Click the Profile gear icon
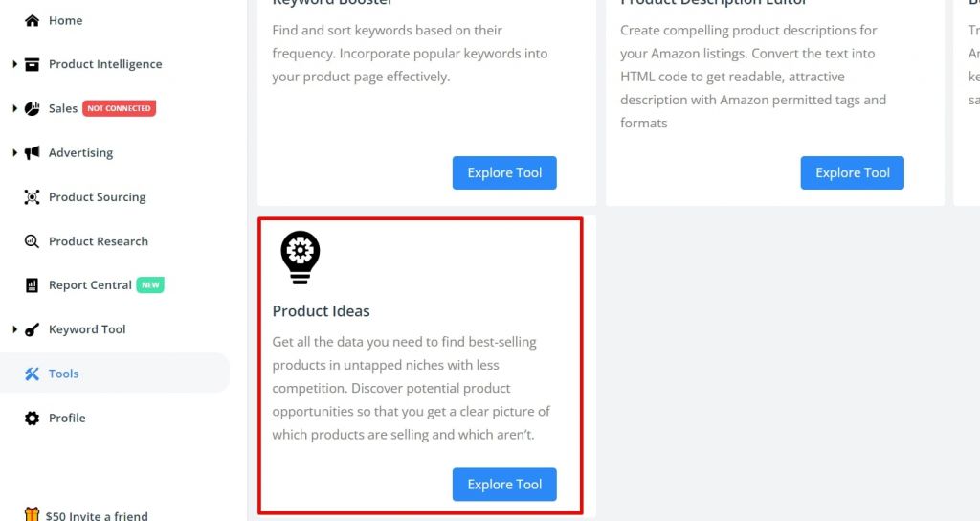 coord(32,418)
